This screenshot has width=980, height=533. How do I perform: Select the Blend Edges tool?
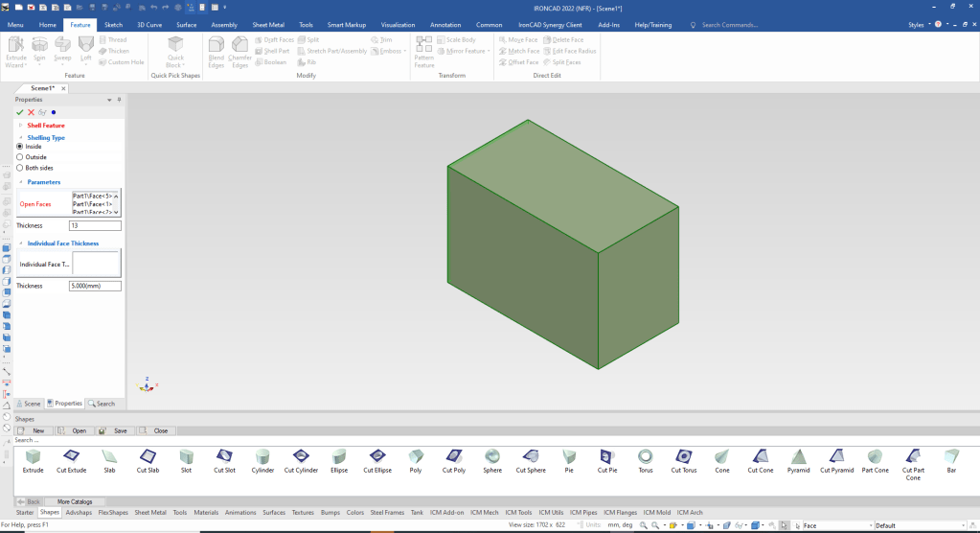216,50
